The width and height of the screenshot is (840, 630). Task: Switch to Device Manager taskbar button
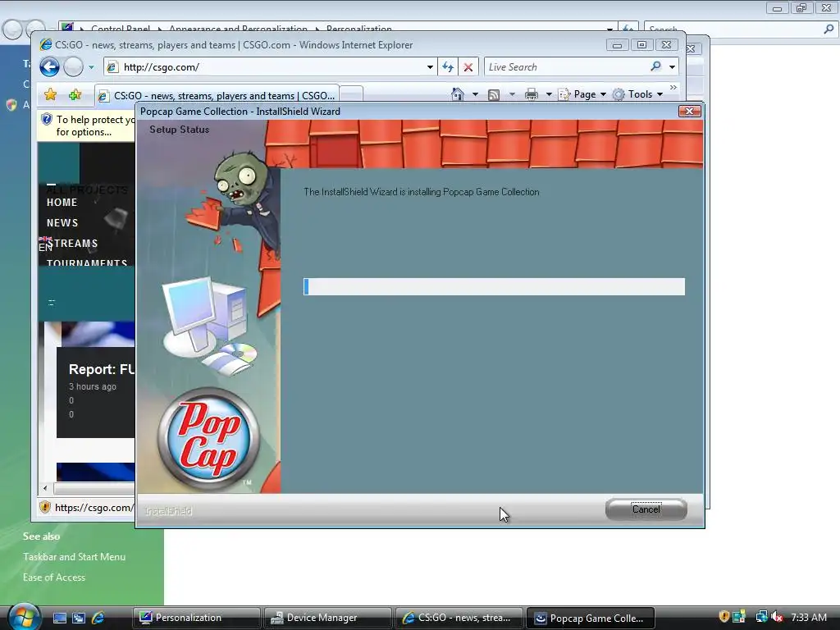coord(328,618)
